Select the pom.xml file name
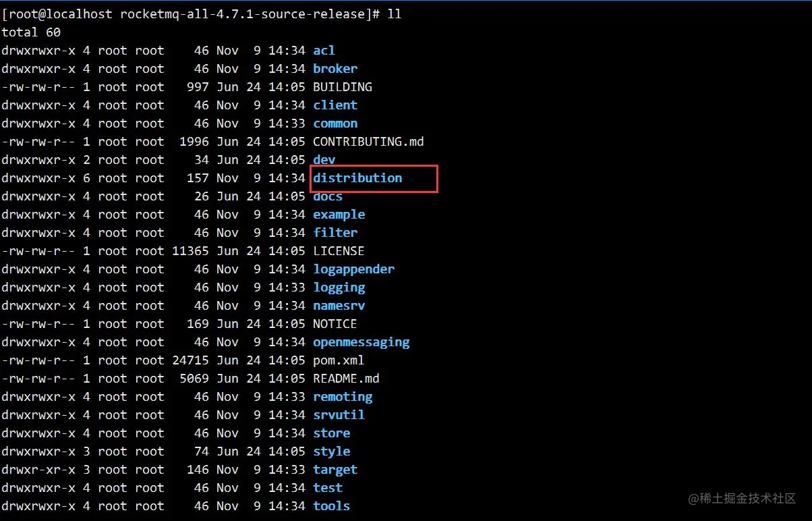This screenshot has width=812, height=521. [x=339, y=360]
